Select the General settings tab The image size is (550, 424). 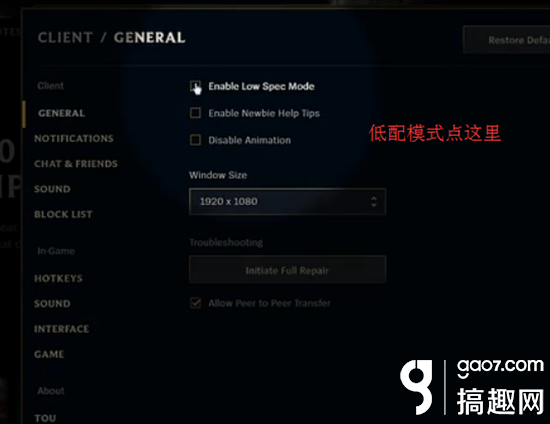pos(61,113)
